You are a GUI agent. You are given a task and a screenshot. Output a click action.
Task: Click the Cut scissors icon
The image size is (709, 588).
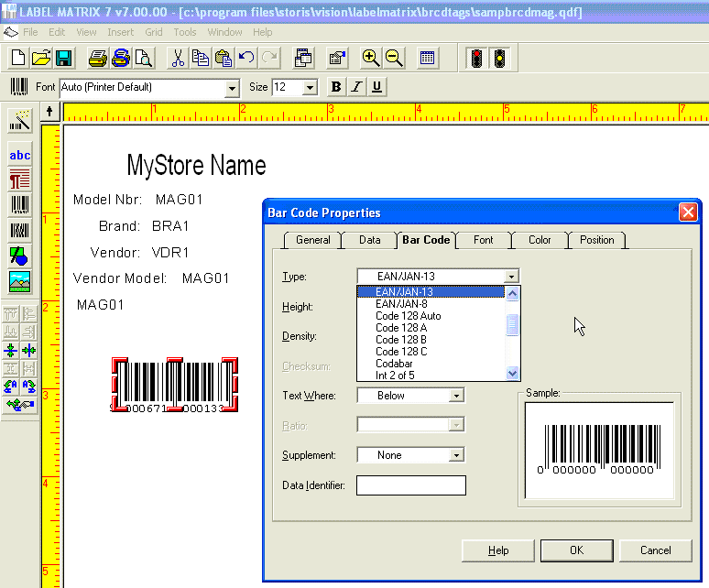tap(178, 59)
